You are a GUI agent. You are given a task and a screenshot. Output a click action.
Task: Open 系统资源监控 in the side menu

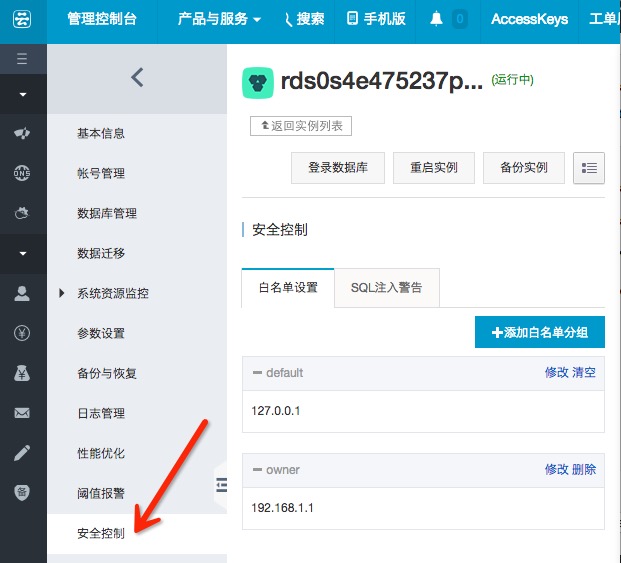[x=113, y=293]
